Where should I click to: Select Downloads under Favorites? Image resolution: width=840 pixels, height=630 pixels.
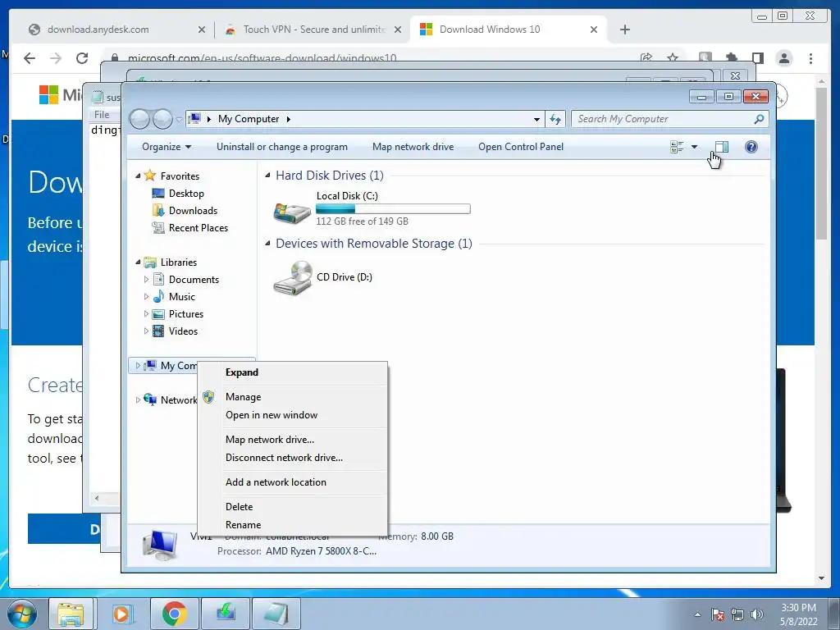193,211
